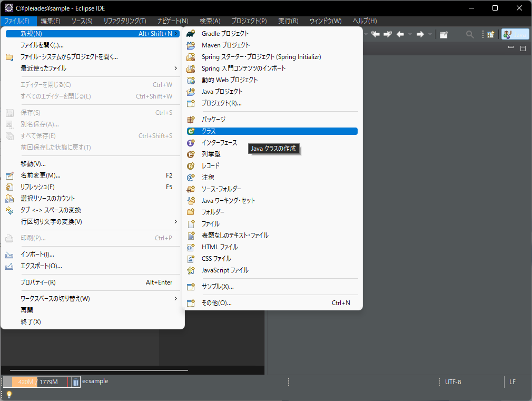Open the リファクタリング(T) menu
The image size is (532, 401).
click(125, 21)
